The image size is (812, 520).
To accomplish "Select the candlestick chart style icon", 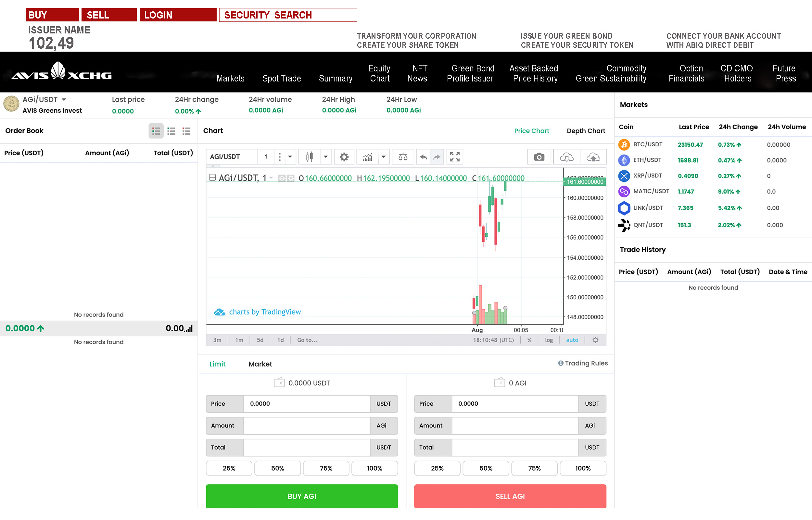I will [309, 157].
